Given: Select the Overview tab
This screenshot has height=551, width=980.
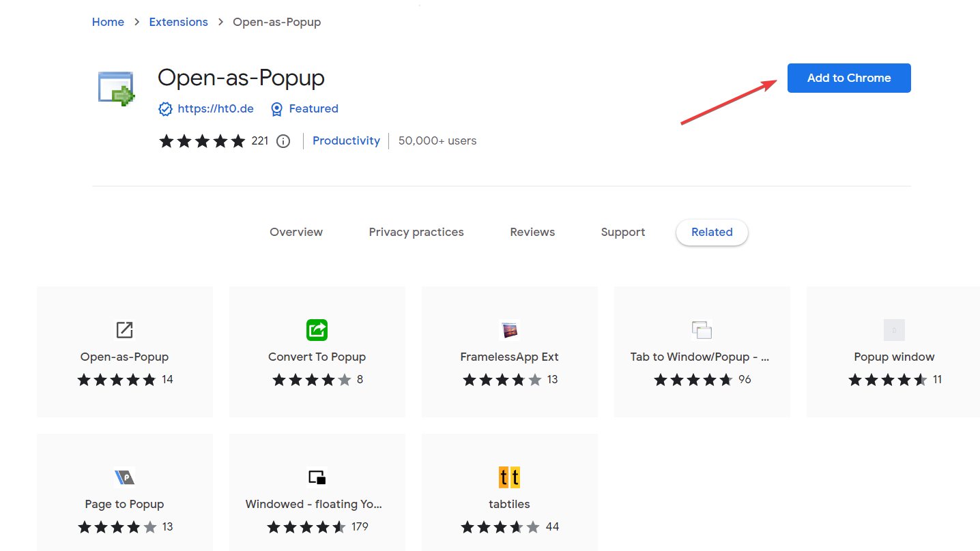Looking at the screenshot, I should [x=296, y=232].
